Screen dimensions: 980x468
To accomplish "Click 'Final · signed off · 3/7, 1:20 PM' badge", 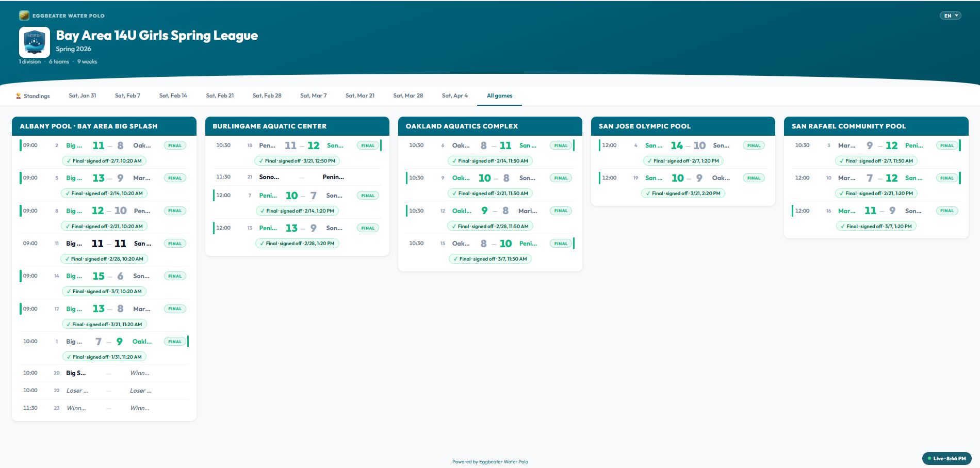I will [876, 227].
